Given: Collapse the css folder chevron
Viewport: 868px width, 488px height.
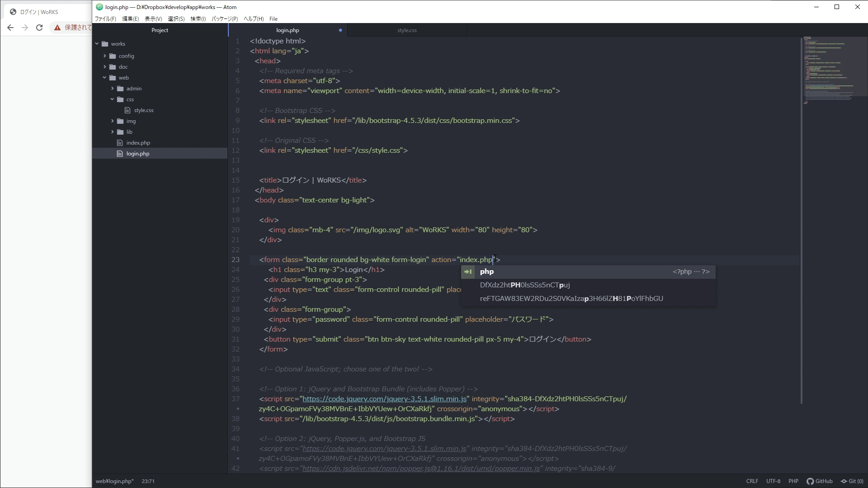Looking at the screenshot, I should pos(112,99).
